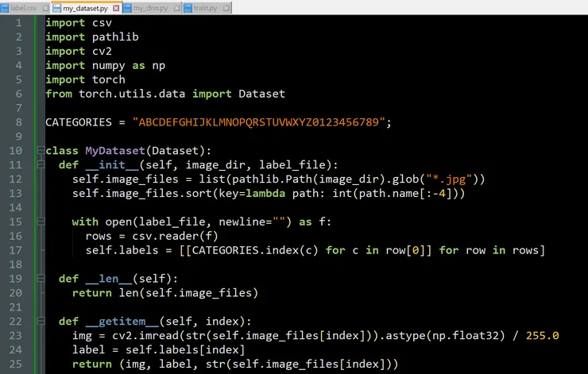The image size is (588, 374).
Task: Click 'newline=""' on line 15
Action: 252,222
